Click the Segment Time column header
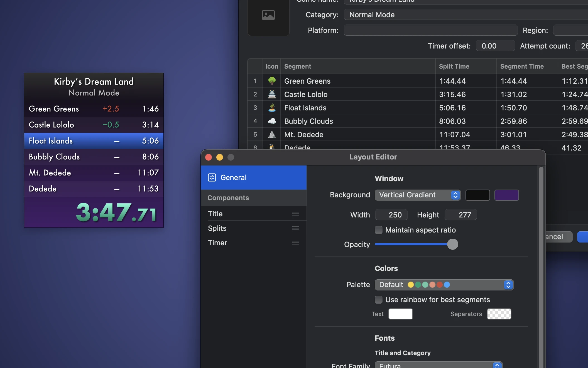This screenshot has height=368, width=588. click(x=527, y=66)
